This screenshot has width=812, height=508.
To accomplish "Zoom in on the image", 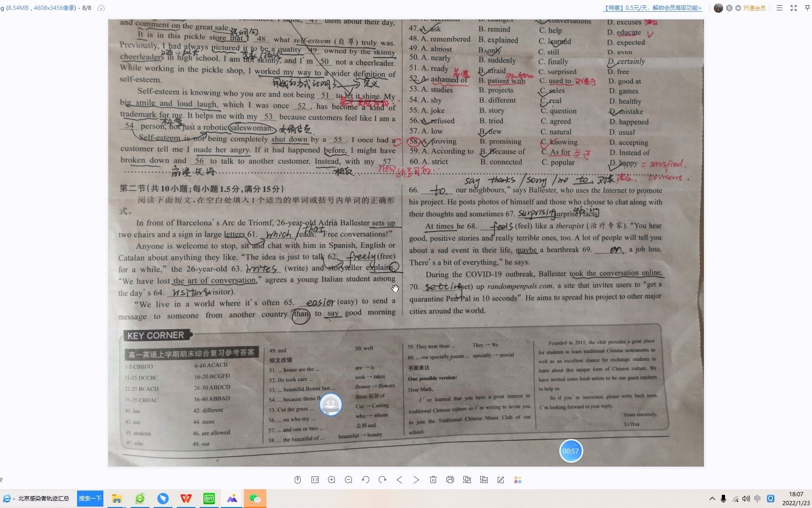I will (332, 480).
